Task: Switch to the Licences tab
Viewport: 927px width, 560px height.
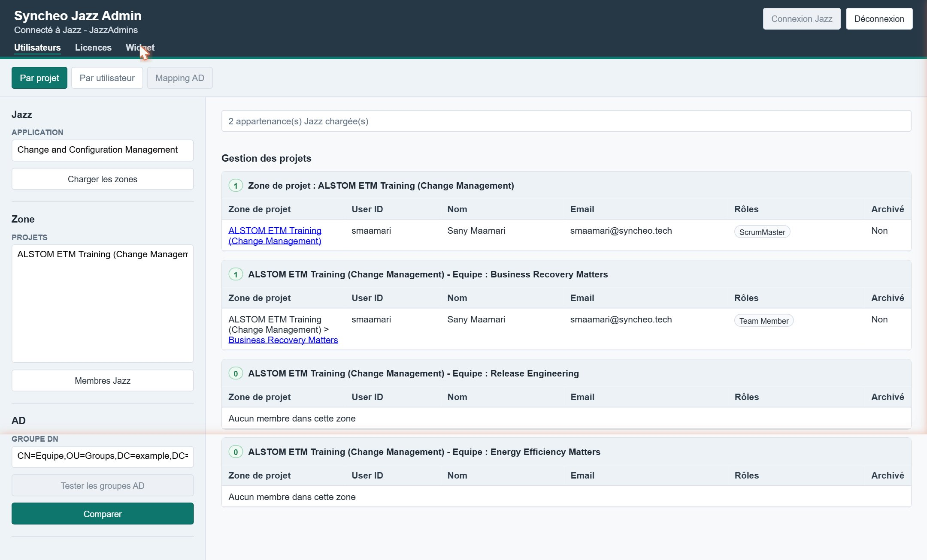Action: coord(93,48)
